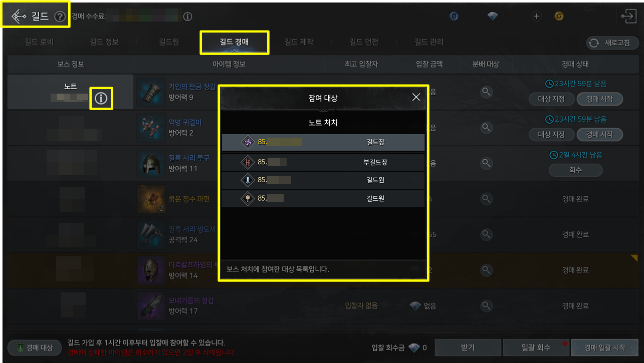The width and height of the screenshot is (644, 363).
Task: Open the 길드 던전 tab
Action: [x=363, y=42]
